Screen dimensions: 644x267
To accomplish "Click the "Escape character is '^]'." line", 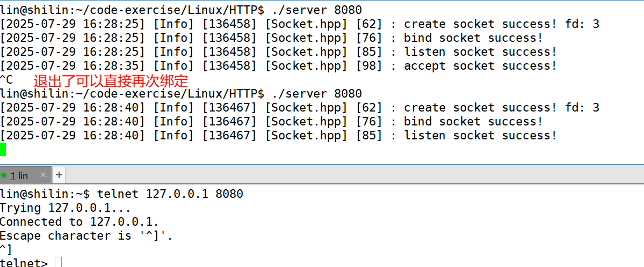I will point(86,236).
